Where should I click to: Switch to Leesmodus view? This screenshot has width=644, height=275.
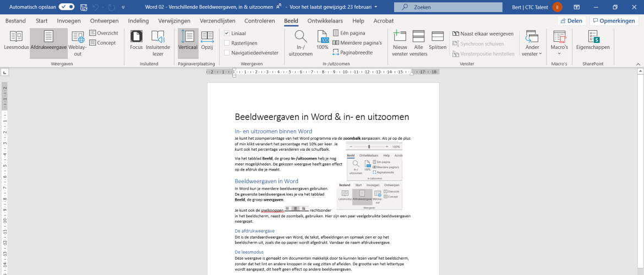click(x=17, y=40)
